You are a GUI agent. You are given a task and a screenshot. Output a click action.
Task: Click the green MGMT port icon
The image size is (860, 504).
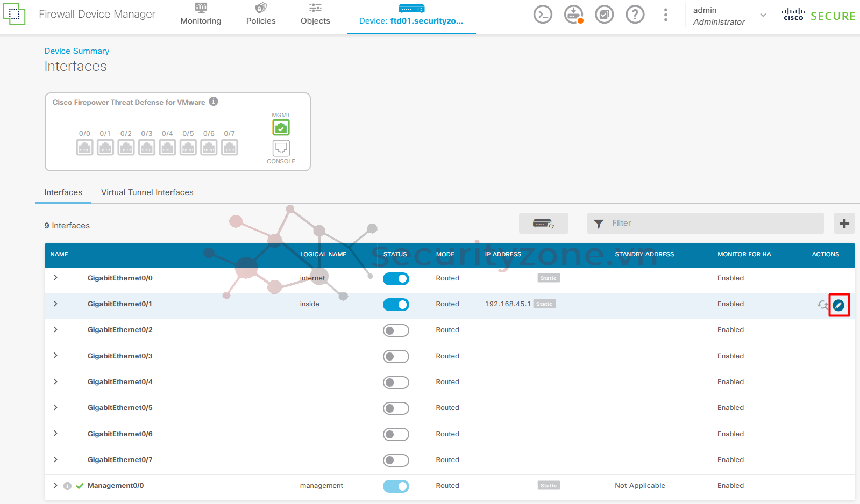pos(281,127)
